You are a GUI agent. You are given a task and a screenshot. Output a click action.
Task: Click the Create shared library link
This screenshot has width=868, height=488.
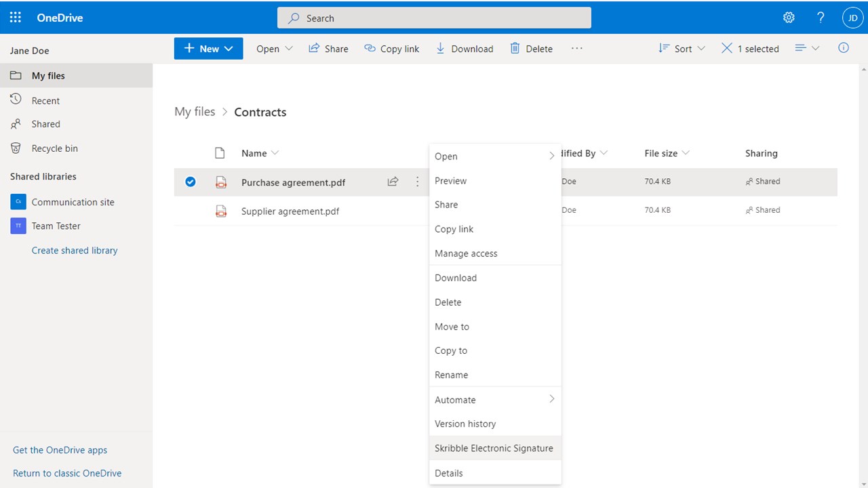click(x=75, y=250)
